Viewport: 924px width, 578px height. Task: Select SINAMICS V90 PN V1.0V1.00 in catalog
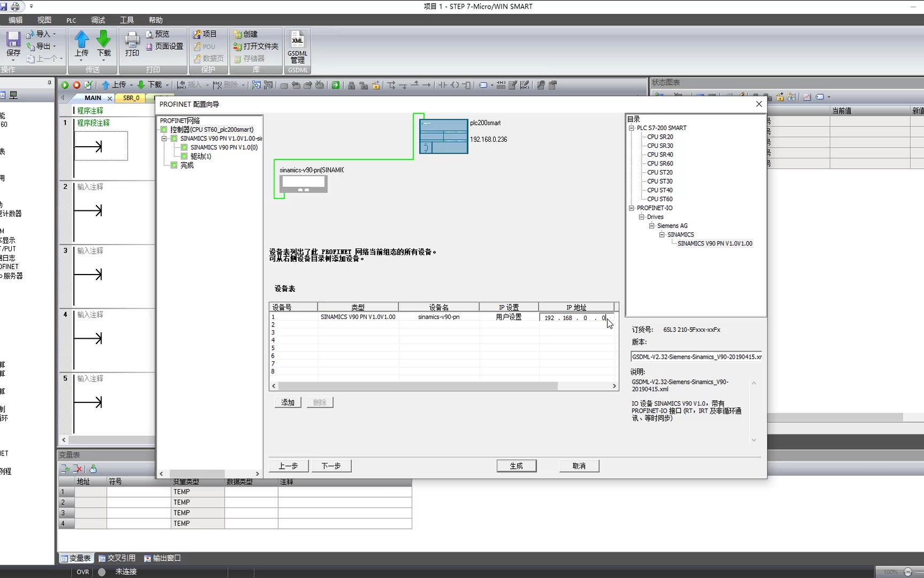point(715,244)
